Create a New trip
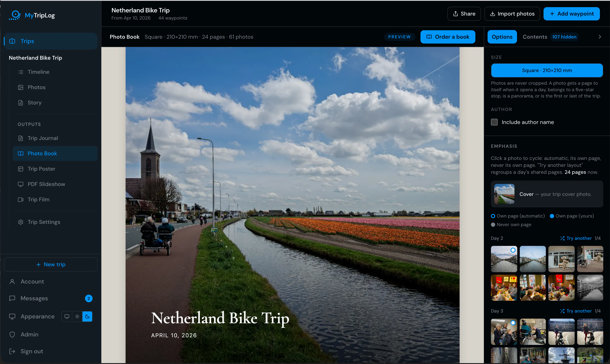This screenshot has height=364, width=610. pos(51,264)
